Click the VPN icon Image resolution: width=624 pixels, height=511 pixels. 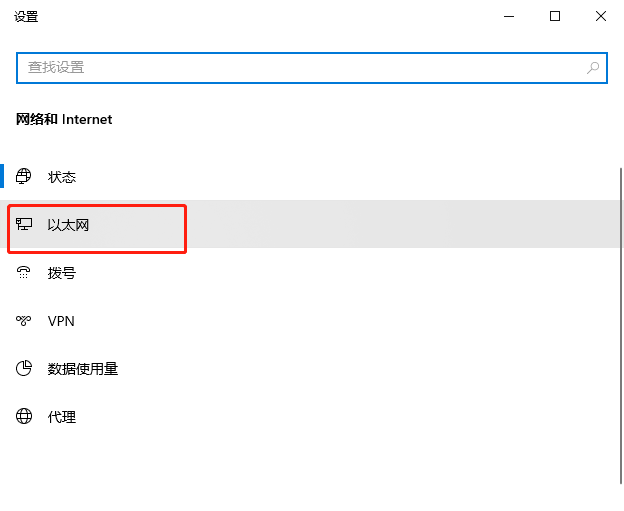click(x=23, y=321)
